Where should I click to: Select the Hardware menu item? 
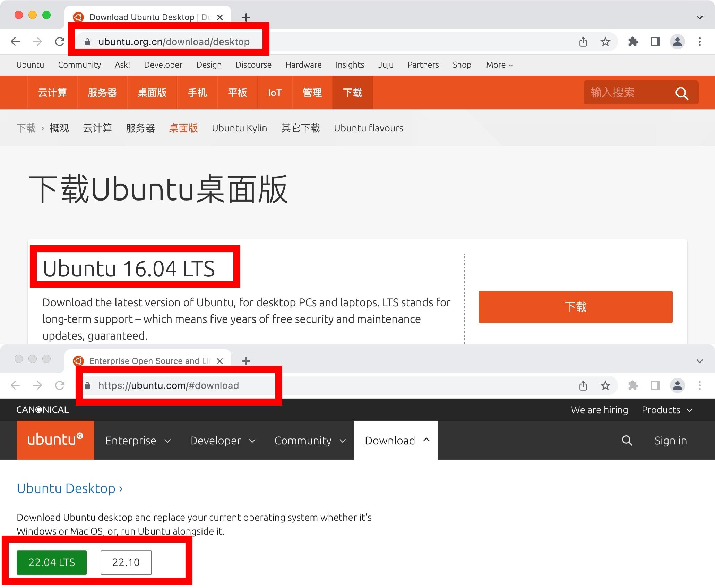click(303, 65)
